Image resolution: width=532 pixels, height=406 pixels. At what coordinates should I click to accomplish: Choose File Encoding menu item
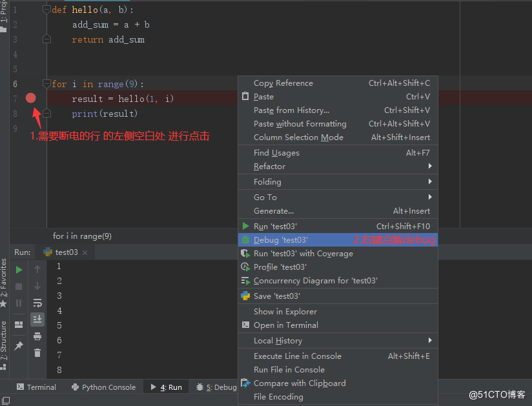click(338, 397)
